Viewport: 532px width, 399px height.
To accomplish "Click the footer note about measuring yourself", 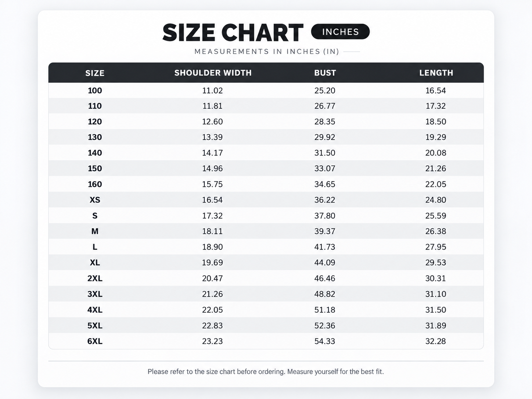I will click(266, 371).
